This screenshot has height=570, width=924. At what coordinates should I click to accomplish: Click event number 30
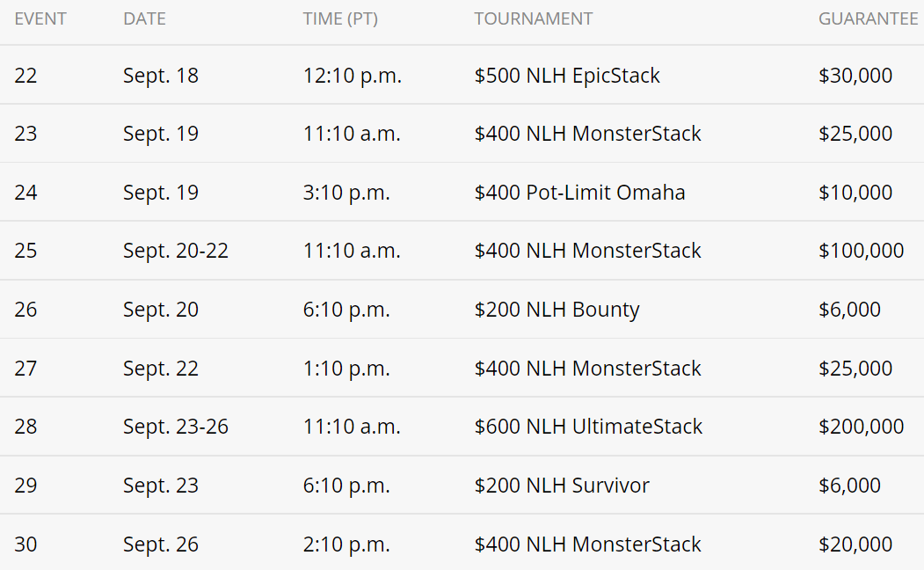[25, 544]
